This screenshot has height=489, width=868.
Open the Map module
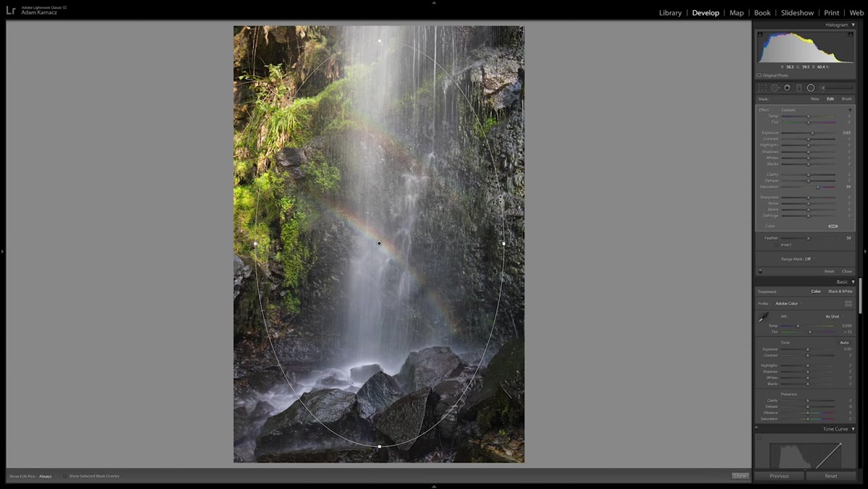pos(736,13)
